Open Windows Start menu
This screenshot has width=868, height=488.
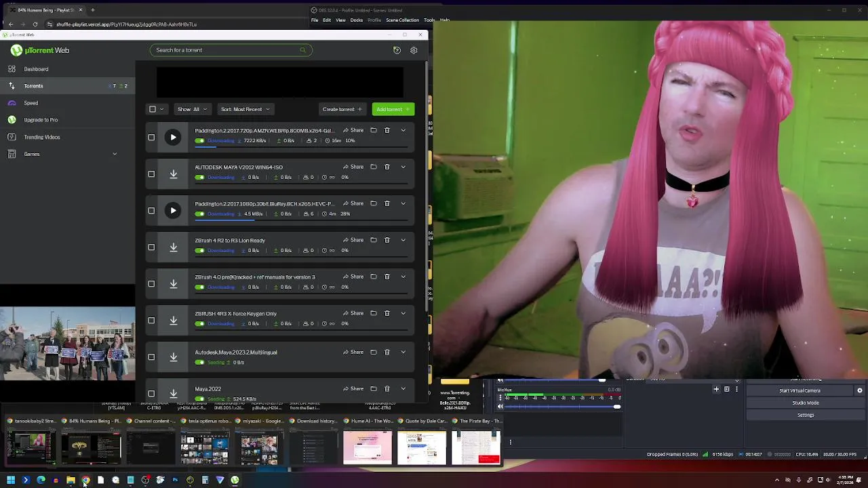[x=11, y=480]
